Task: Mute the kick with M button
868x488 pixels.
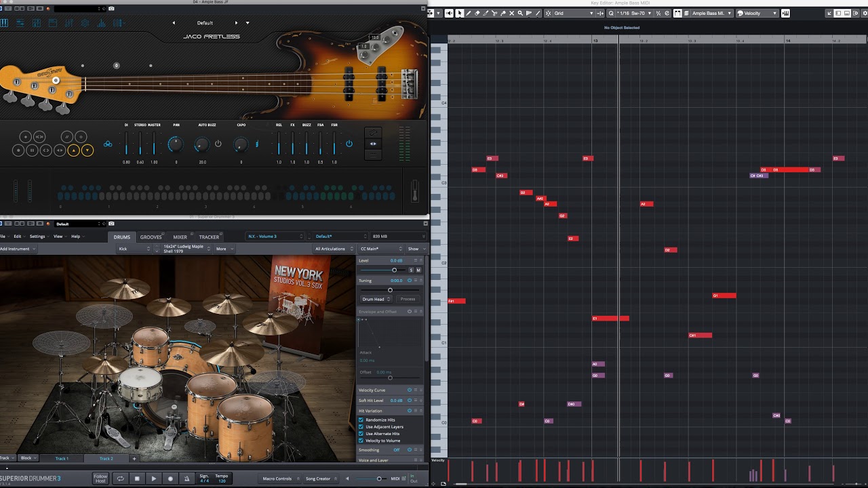Action: tap(418, 270)
